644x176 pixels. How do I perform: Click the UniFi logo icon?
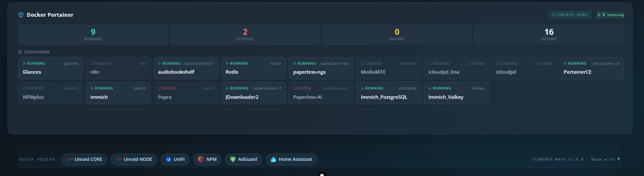pyautogui.click(x=168, y=159)
